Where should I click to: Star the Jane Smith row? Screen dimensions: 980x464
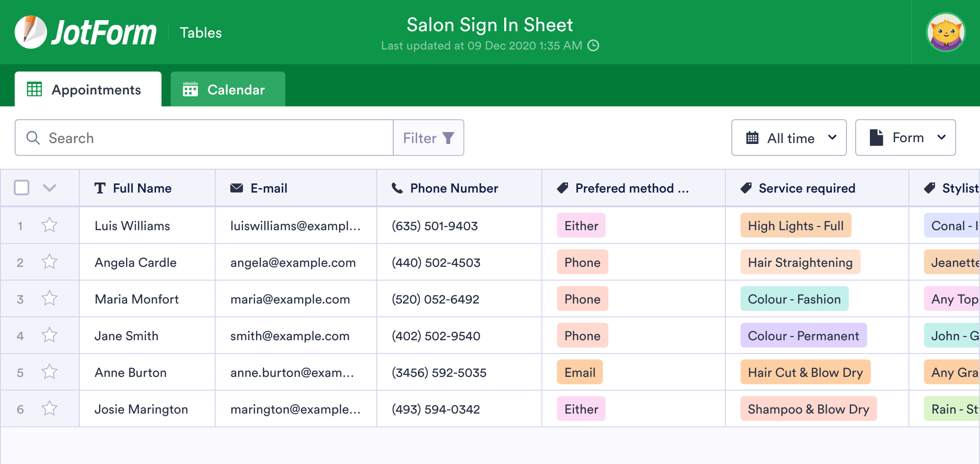49,335
